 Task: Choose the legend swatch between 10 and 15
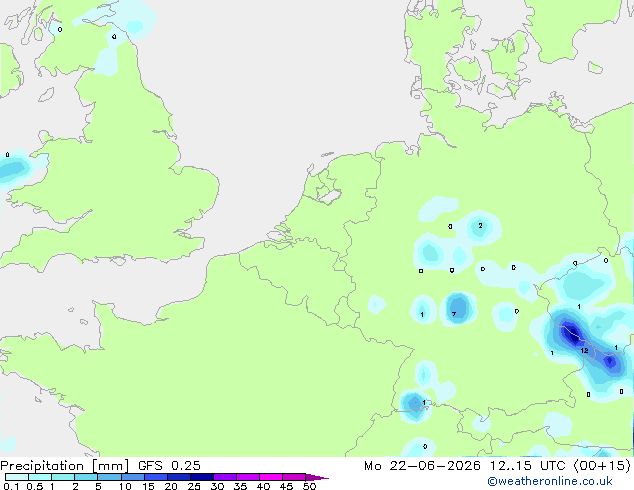132,477
